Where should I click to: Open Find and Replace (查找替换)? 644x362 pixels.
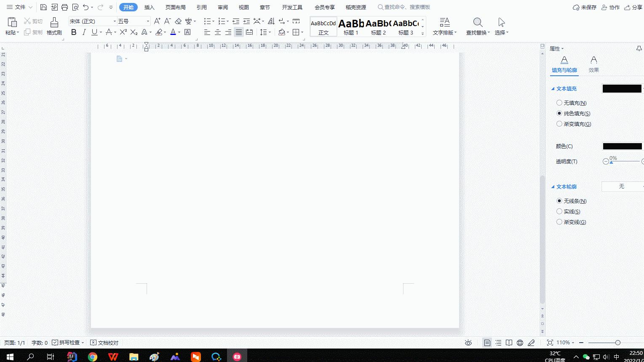click(x=478, y=26)
